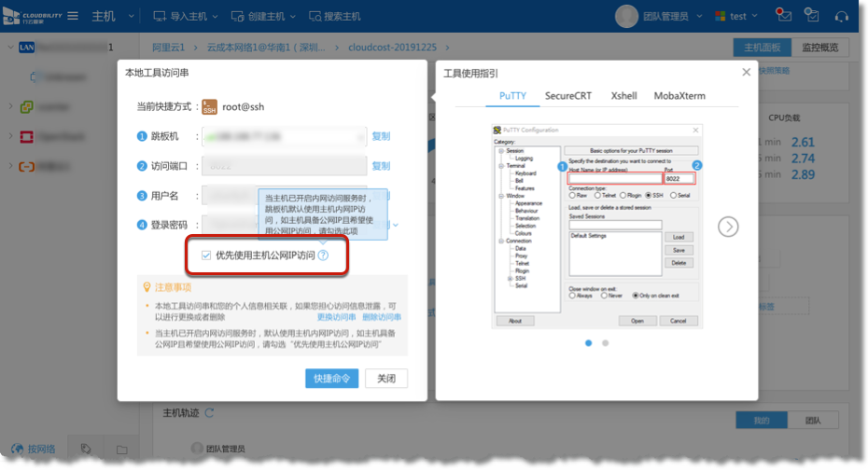Viewport: 868px width, 470px height.
Task: Click the 云成本网络1@华南1 breadcrumb
Action: click(x=266, y=48)
